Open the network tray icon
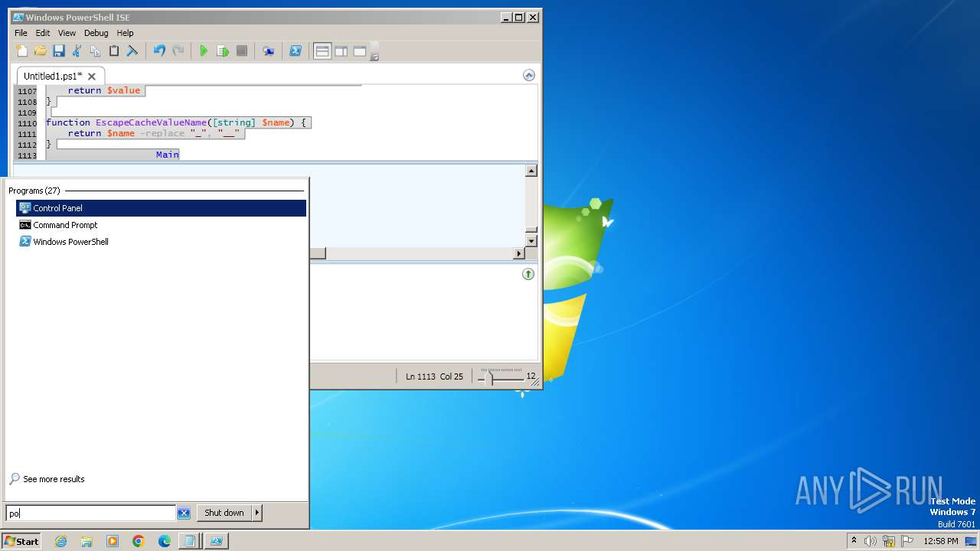This screenshot has width=980, height=551. tap(890, 541)
